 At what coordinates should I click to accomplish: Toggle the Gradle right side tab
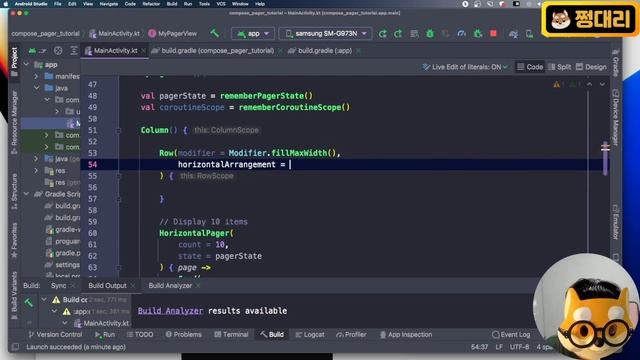[x=616, y=63]
